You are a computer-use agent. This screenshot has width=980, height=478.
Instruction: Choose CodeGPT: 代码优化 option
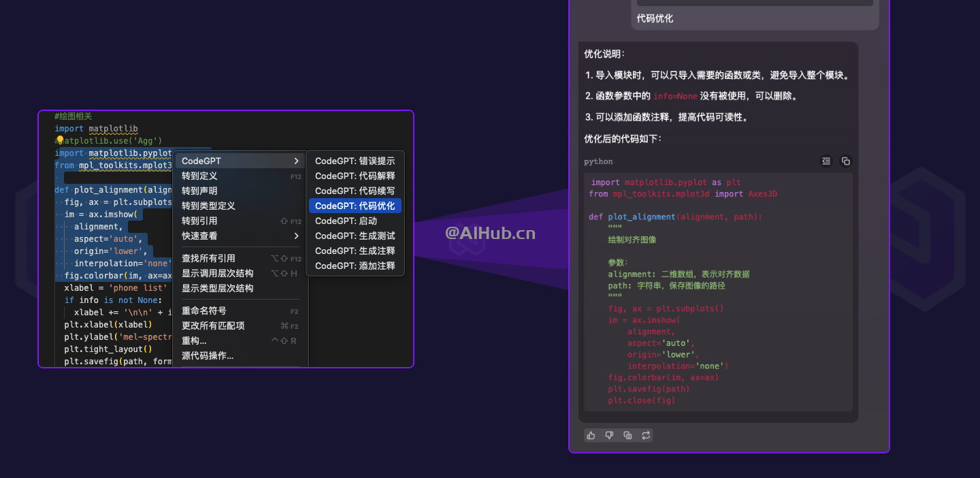(355, 206)
